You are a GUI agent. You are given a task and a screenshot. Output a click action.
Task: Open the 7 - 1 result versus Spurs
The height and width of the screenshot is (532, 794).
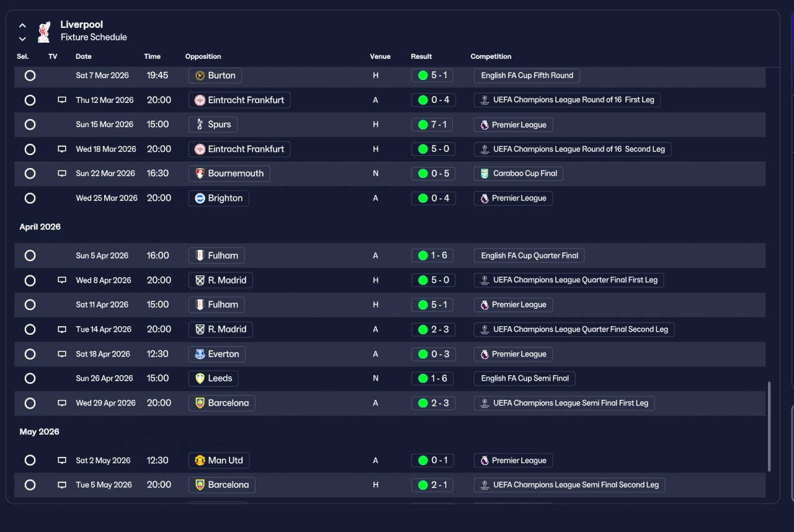coord(432,125)
